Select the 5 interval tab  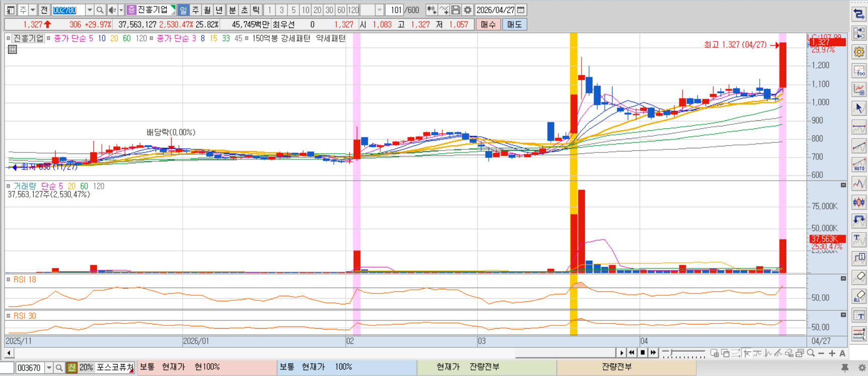pyautogui.click(x=294, y=10)
